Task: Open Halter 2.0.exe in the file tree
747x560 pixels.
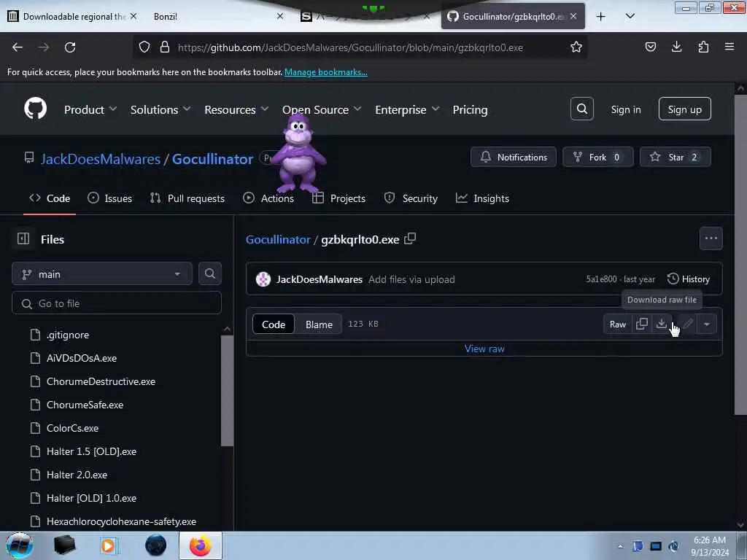Action: pyautogui.click(x=77, y=475)
